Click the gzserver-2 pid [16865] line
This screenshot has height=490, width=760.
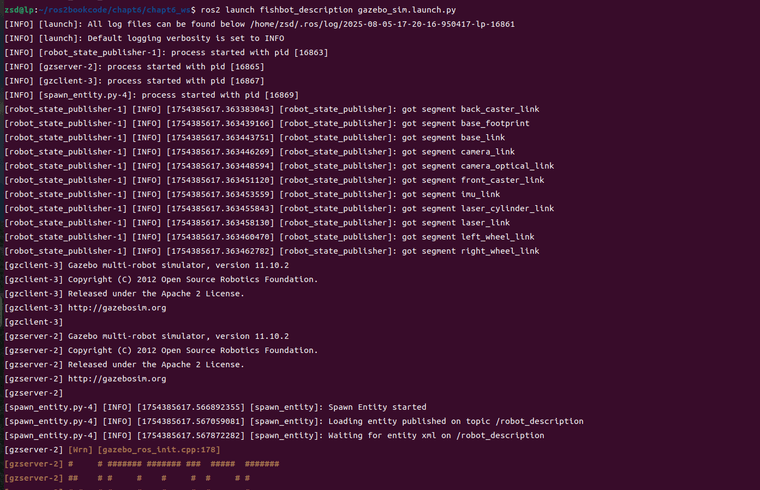point(134,66)
